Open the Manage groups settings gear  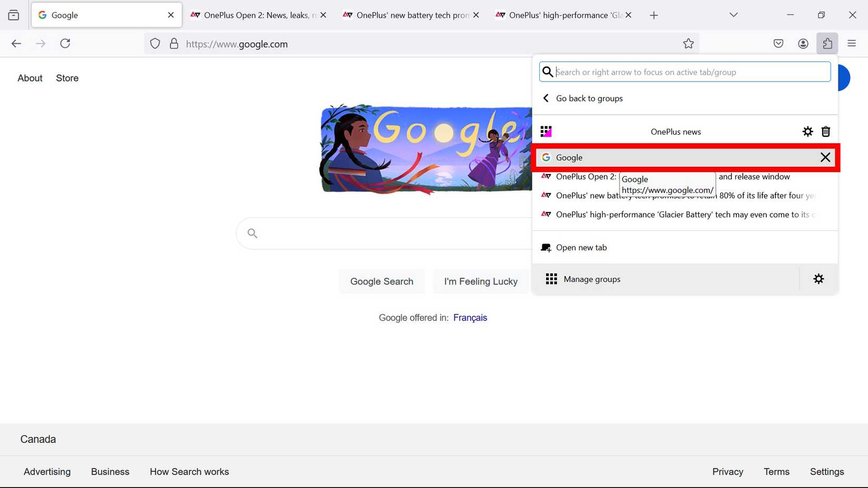coord(818,279)
